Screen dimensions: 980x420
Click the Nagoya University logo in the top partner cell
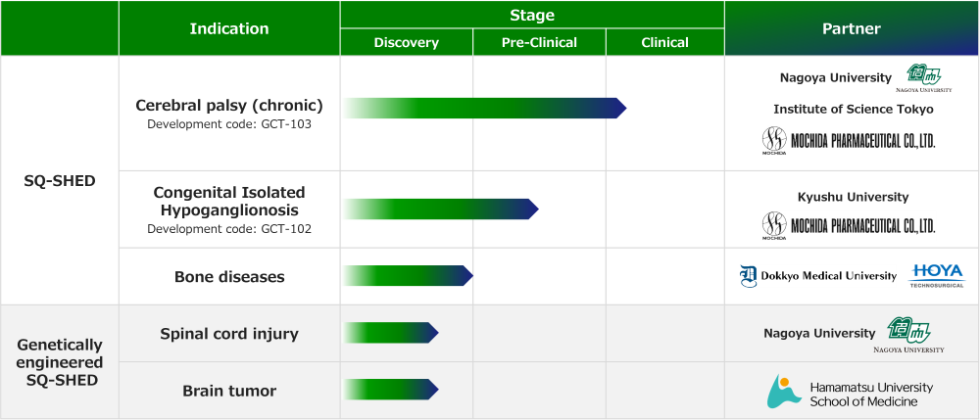click(x=929, y=79)
